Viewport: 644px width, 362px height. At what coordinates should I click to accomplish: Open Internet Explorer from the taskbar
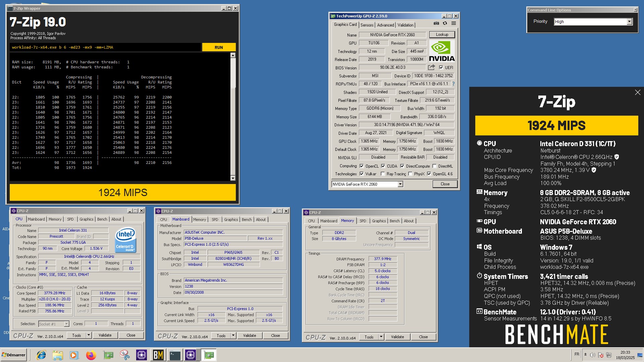(41, 355)
